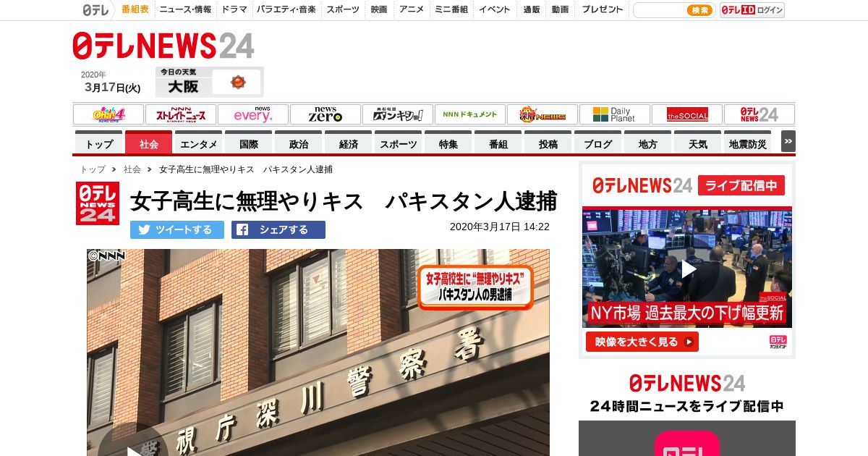The image size is (868, 456).
Task: Open the NNNドキュメント program logo
Action: (470, 114)
